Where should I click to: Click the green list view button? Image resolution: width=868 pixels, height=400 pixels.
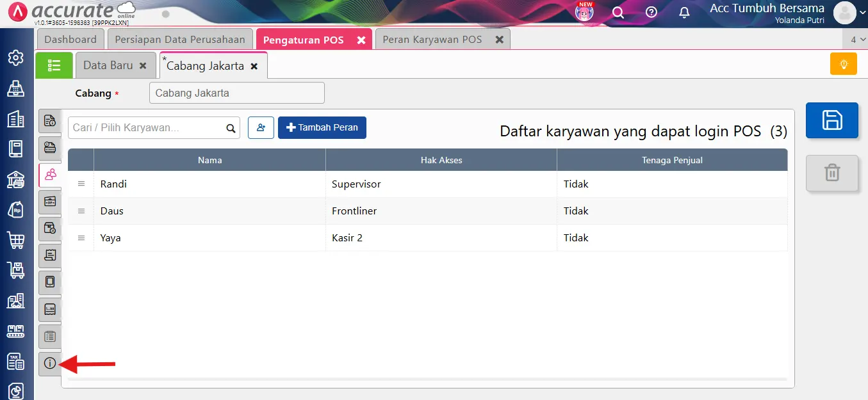[54, 65]
